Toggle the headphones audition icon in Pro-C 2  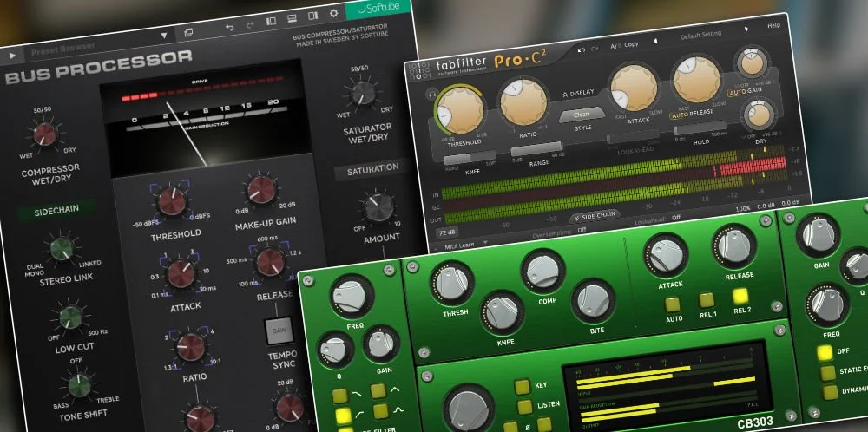431,95
